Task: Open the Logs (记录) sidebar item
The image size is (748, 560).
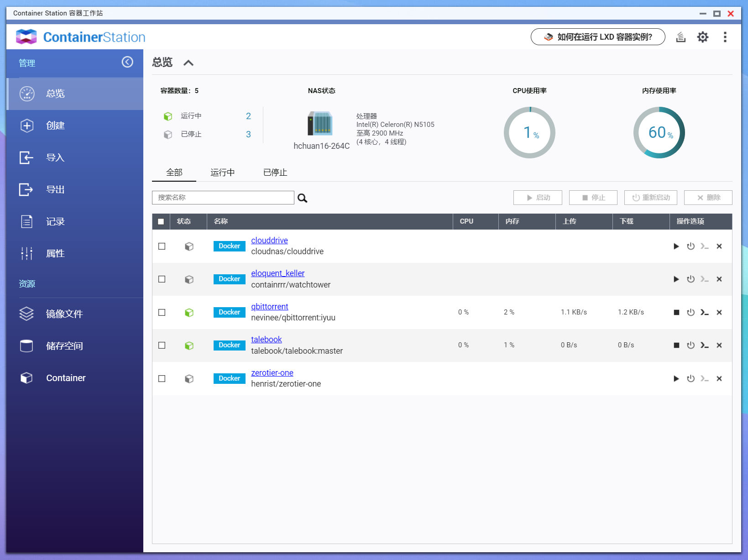Action: click(75, 221)
